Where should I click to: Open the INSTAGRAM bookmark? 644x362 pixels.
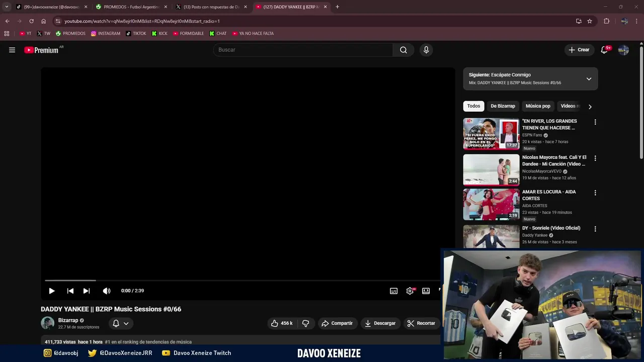106,34
